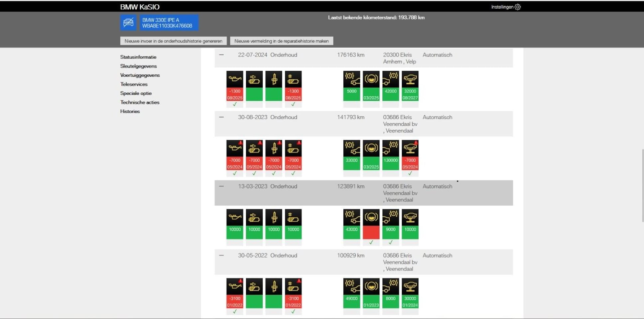The height and width of the screenshot is (319, 644).
Task: Click the Instellingen link
Action: 502,7
